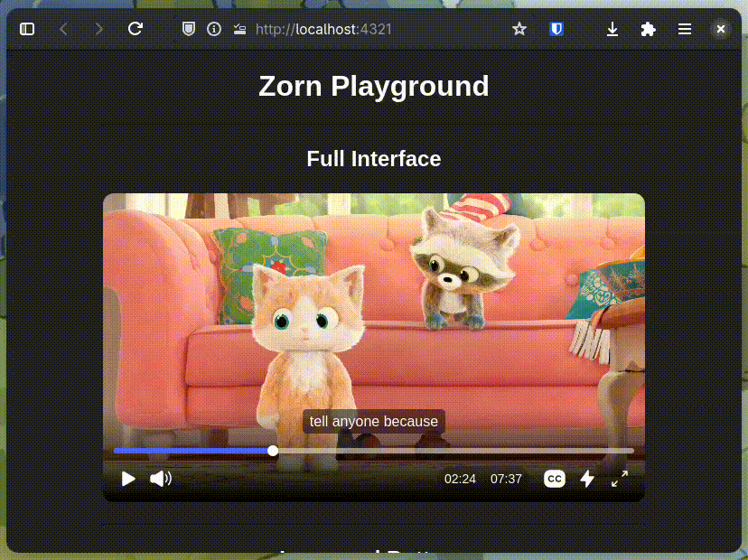Viewport: 748px width, 560px height.
Task: Show site information for localhost
Action: coord(214,29)
